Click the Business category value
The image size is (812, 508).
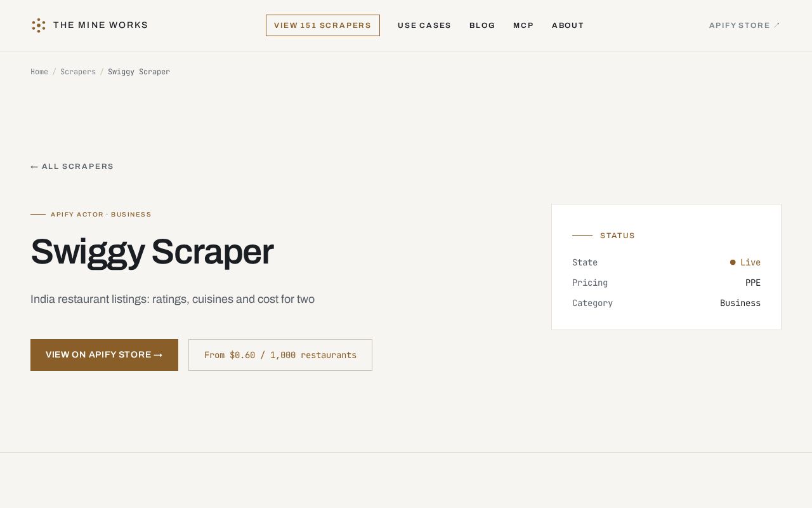[740, 303]
